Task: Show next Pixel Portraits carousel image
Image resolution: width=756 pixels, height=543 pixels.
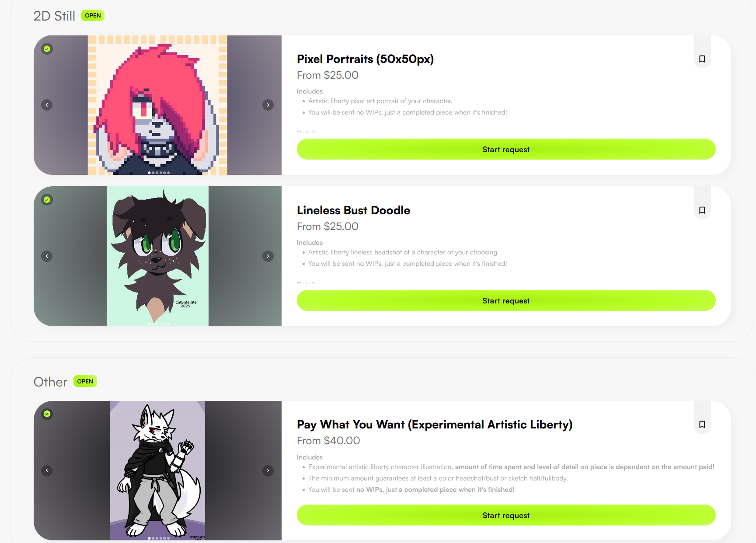Action: [268, 105]
